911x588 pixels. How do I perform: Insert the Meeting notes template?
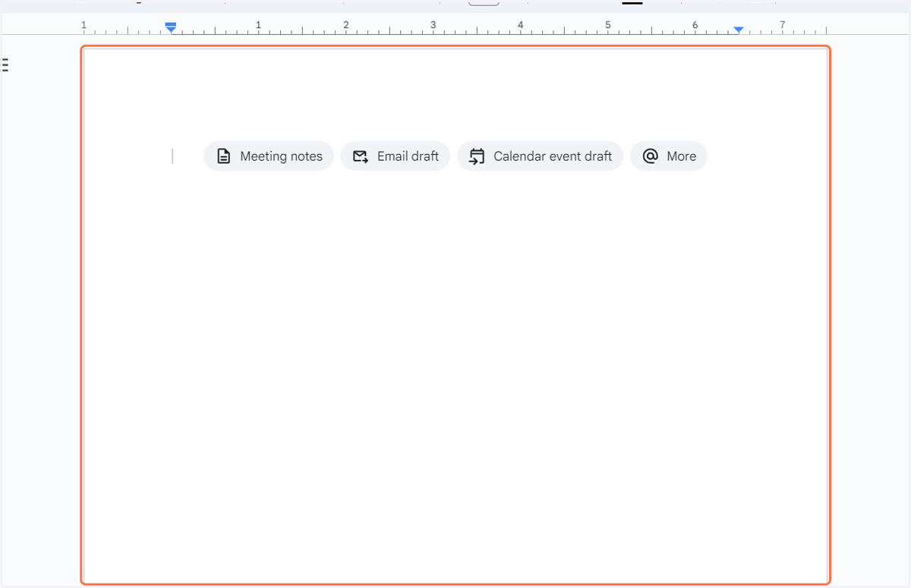tap(269, 156)
